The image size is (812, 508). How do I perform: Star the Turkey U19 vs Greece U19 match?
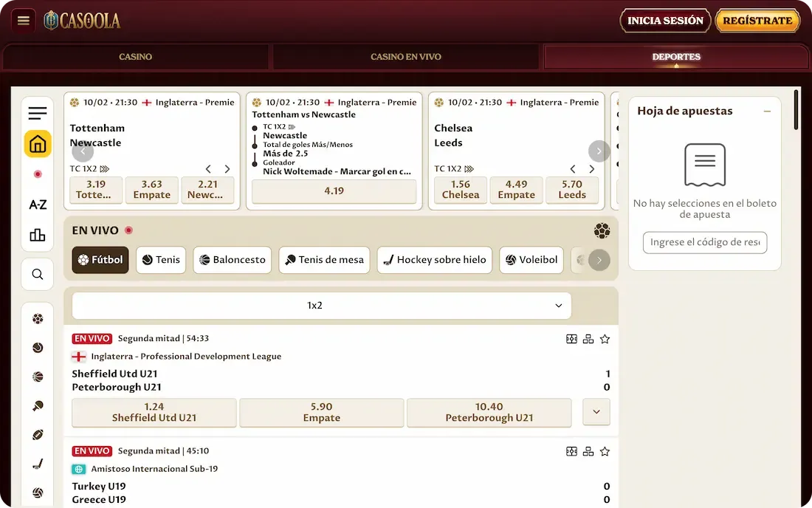tap(605, 451)
